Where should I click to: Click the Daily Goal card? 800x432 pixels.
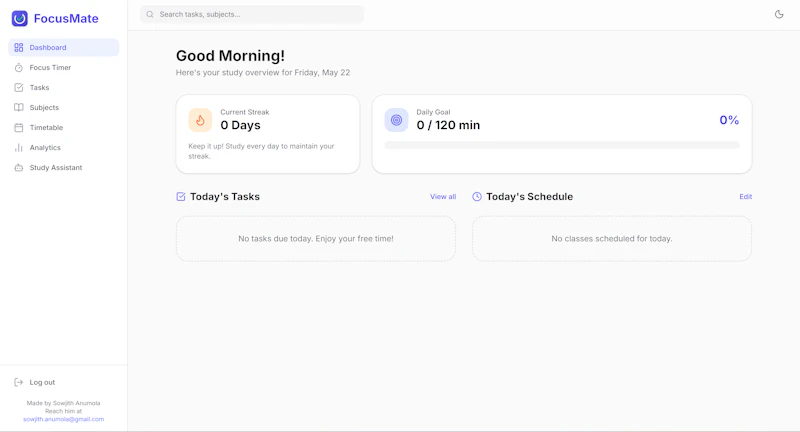click(562, 134)
